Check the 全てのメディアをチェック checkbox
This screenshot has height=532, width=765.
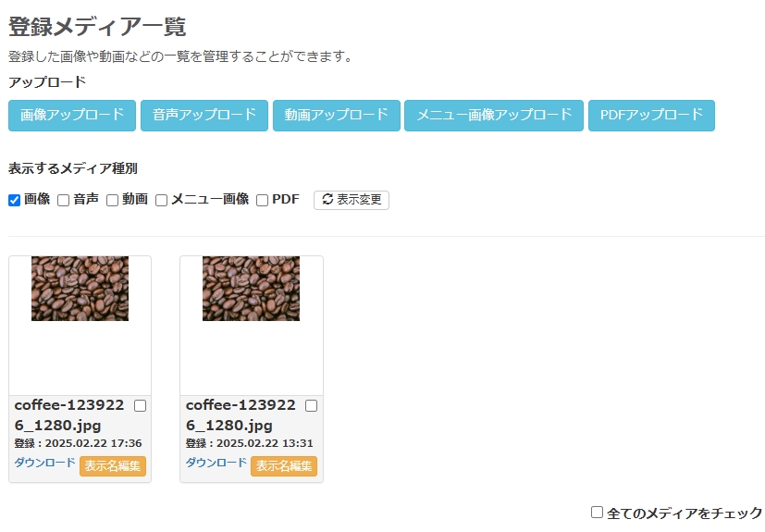(x=598, y=512)
